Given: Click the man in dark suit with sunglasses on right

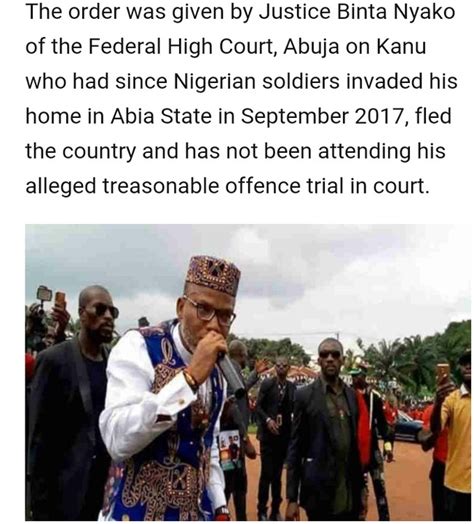Looking at the screenshot, I should point(326,431).
